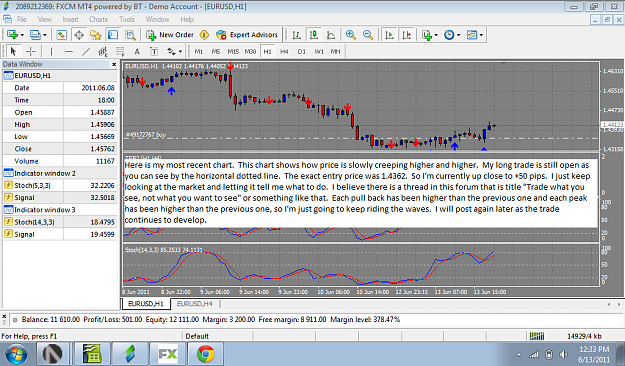Select the M15 timeframe

click(233, 51)
